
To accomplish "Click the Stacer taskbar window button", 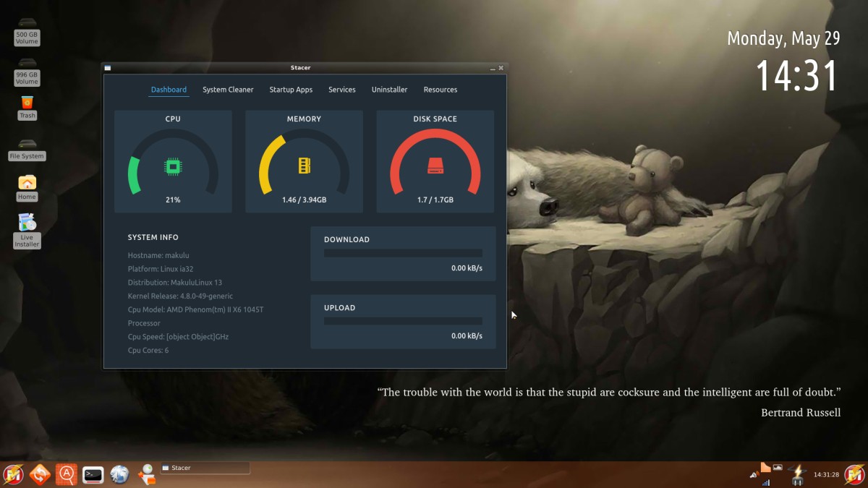I will coord(205,468).
